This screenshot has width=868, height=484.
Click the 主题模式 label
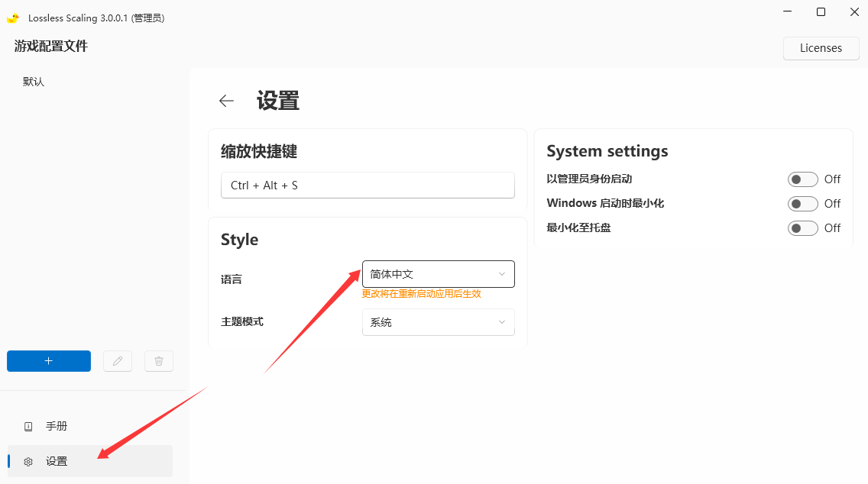click(242, 321)
